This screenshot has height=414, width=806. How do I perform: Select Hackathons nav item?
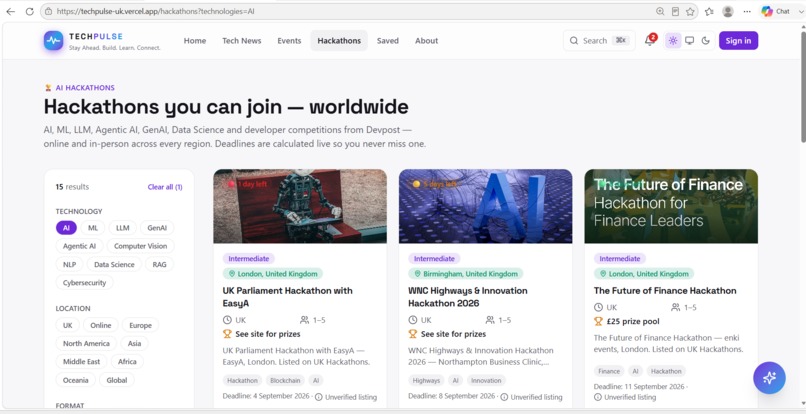pos(339,41)
